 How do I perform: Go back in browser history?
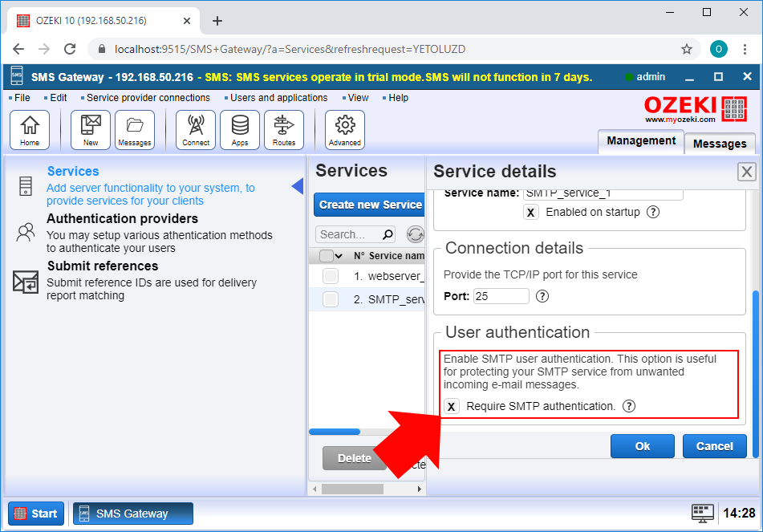[18, 49]
